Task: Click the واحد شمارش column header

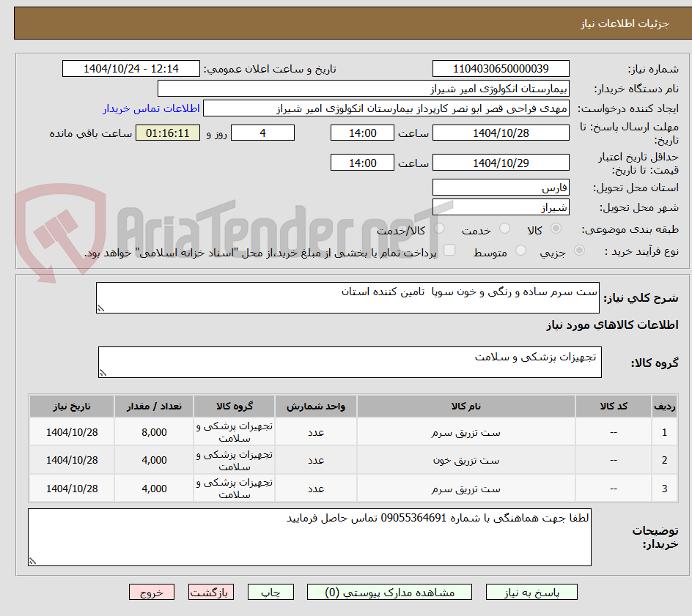Action: [316, 406]
